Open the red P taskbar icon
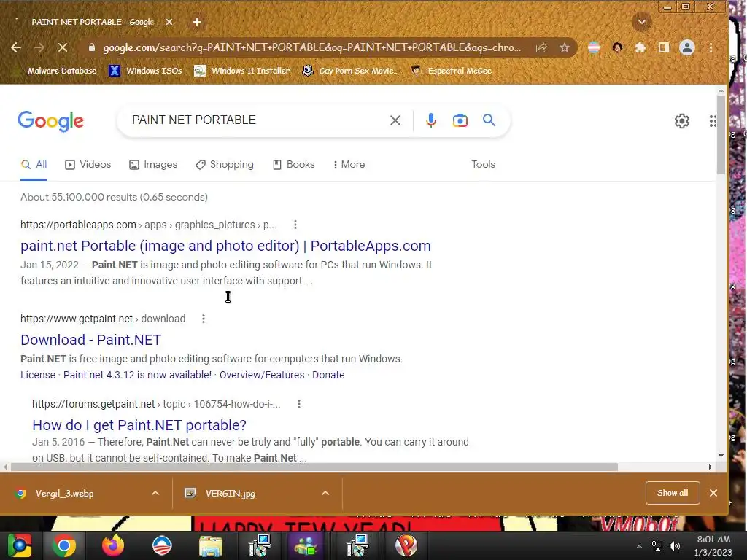The height and width of the screenshot is (560, 747). 406,545
